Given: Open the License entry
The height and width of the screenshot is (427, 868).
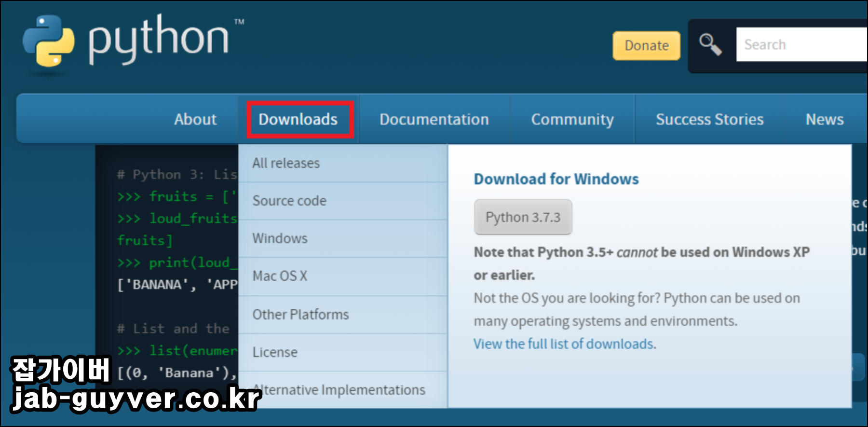Looking at the screenshot, I should pyautogui.click(x=343, y=352).
